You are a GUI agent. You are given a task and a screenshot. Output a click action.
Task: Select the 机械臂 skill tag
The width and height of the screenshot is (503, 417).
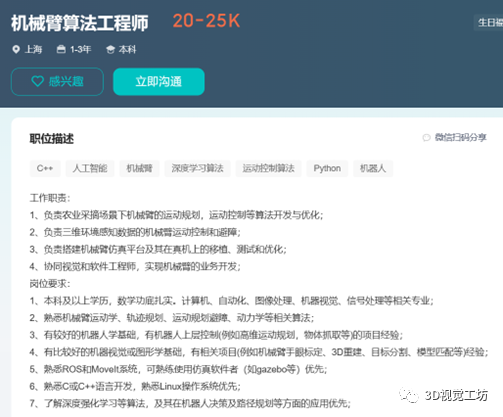139,168
